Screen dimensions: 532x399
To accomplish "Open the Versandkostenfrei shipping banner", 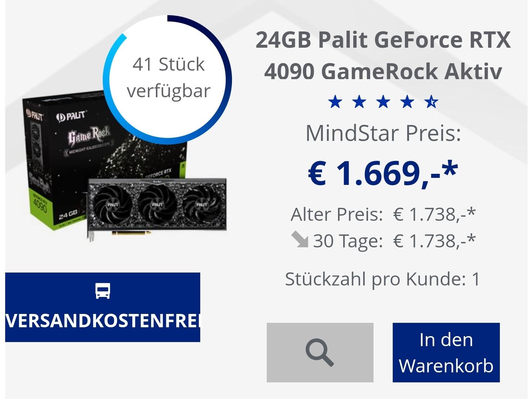I will 103,307.
